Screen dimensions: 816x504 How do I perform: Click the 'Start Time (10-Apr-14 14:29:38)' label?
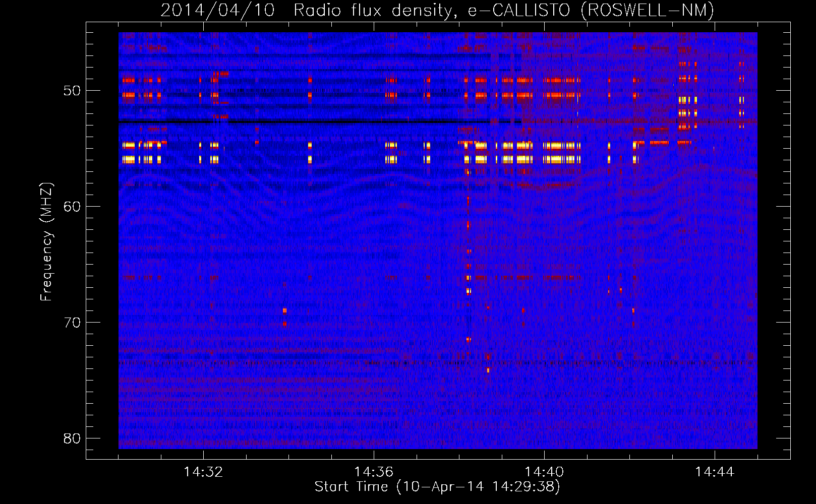[437, 487]
